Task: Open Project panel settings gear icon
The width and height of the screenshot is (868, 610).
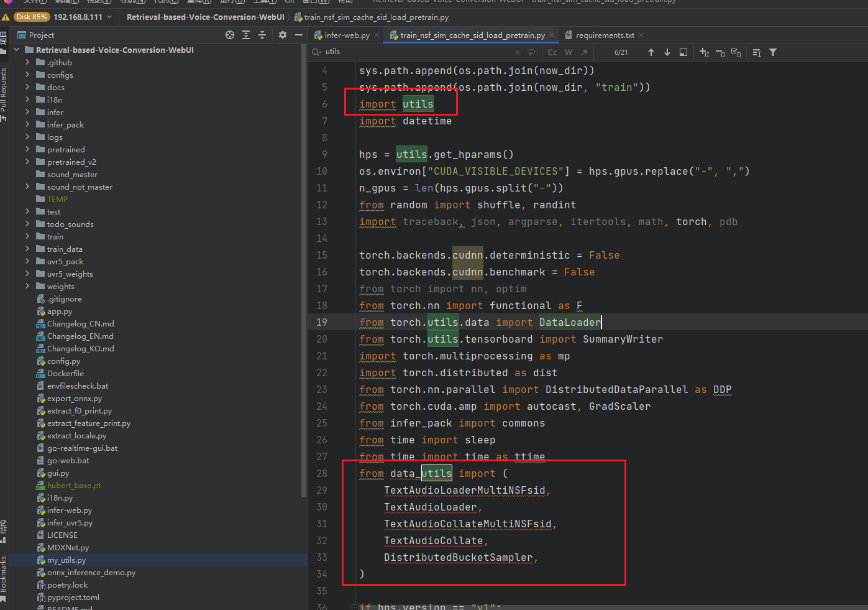Action: pos(282,35)
